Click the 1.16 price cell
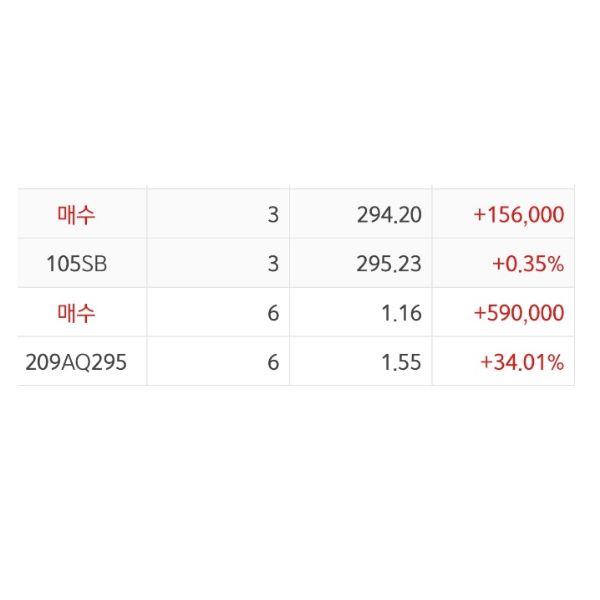The width and height of the screenshot is (600, 600). 401,313
